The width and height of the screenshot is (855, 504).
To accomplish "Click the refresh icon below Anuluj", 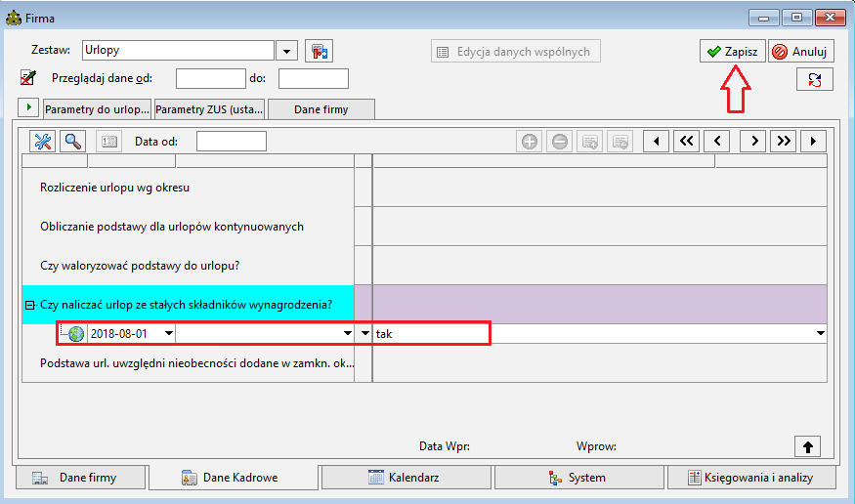I will click(815, 79).
